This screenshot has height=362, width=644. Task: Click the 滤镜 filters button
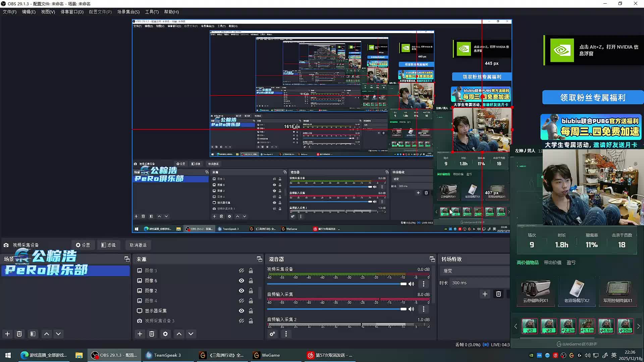[x=109, y=245]
